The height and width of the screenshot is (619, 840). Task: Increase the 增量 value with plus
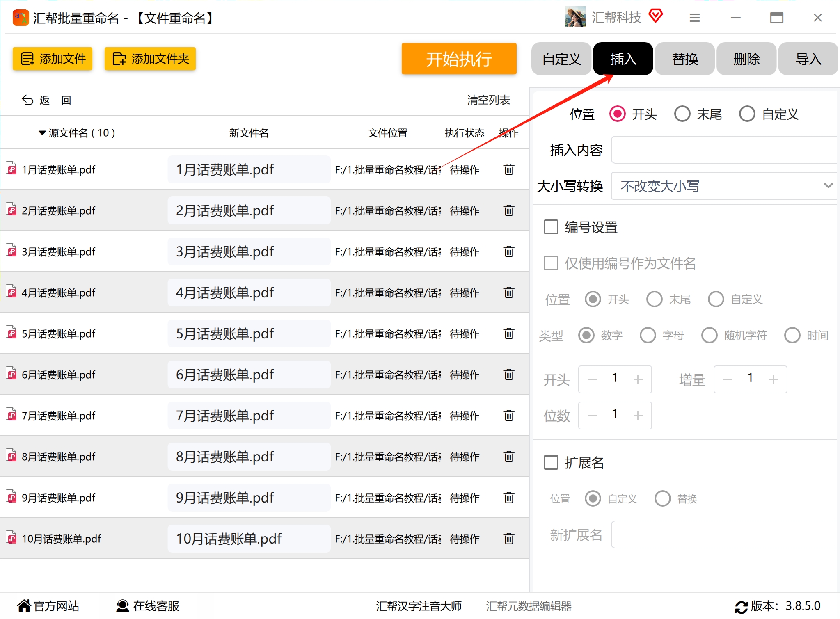pyautogui.click(x=773, y=379)
